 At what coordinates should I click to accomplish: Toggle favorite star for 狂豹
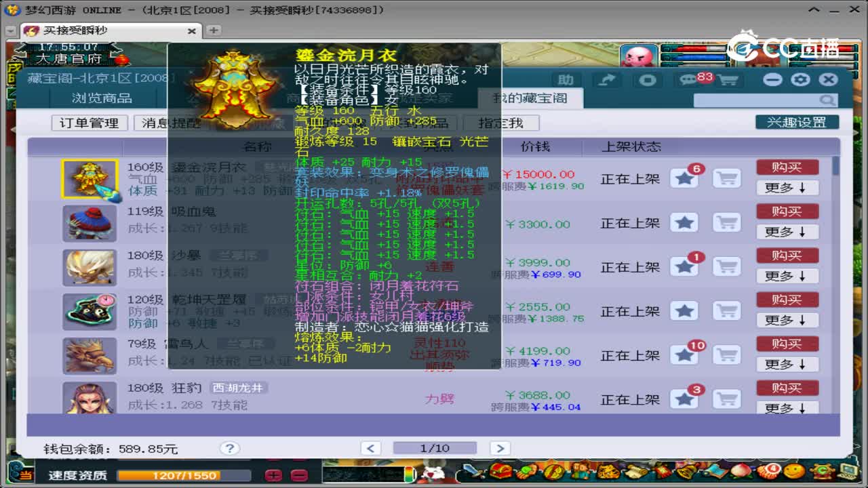pos(684,399)
